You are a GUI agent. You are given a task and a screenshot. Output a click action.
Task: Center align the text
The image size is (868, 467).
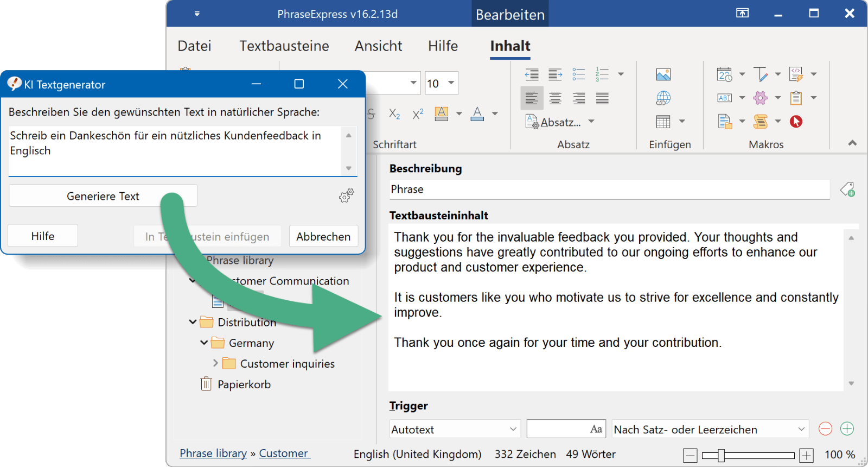(555, 98)
